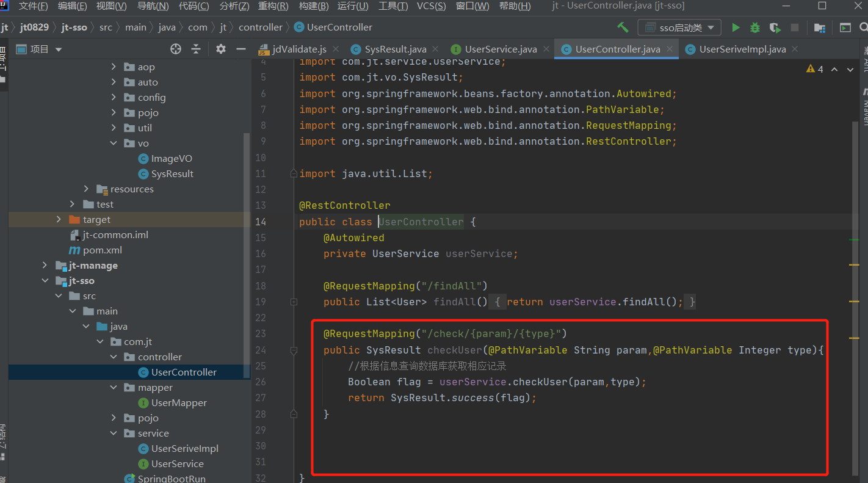Screen dimensions: 868x483
Task: Open the 文件(F) menu
Action: point(34,6)
